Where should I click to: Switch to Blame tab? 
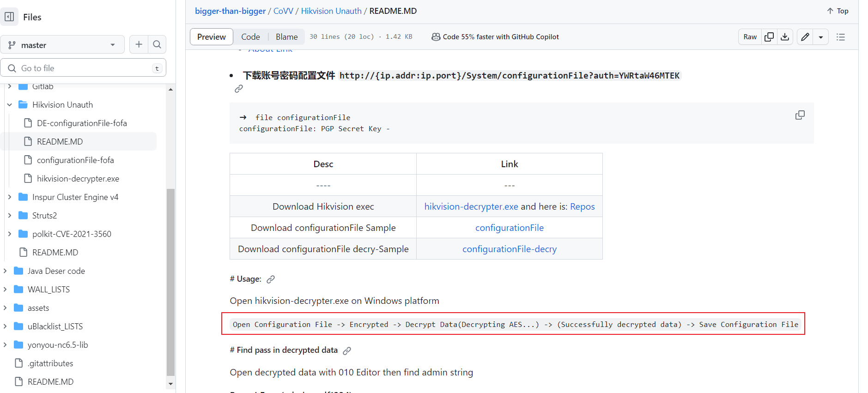pos(286,37)
